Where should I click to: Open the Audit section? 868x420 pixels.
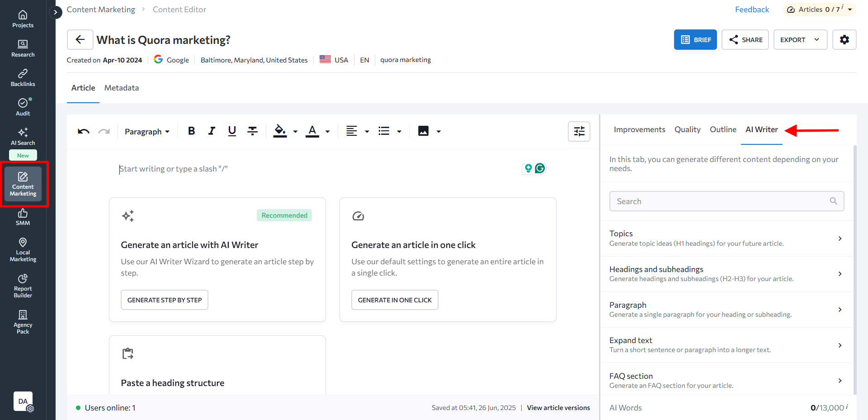click(23, 107)
